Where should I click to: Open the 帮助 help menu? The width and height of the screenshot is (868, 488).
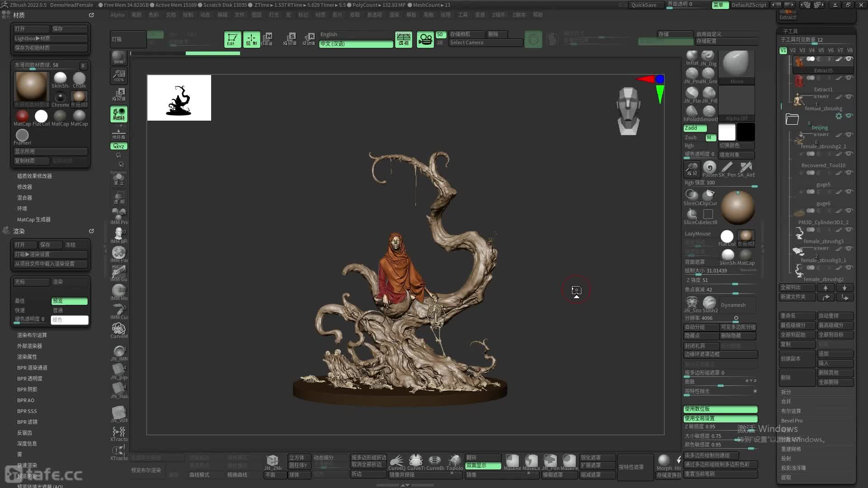(x=538, y=15)
